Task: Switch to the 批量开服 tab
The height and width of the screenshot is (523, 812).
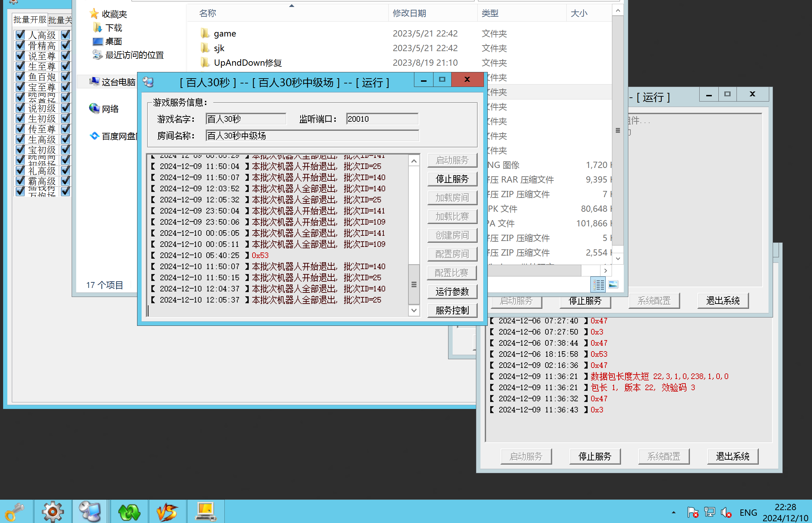Action: click(30, 20)
